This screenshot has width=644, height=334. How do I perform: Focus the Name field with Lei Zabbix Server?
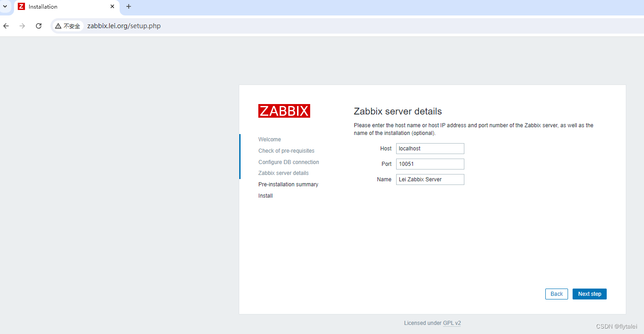tap(430, 179)
